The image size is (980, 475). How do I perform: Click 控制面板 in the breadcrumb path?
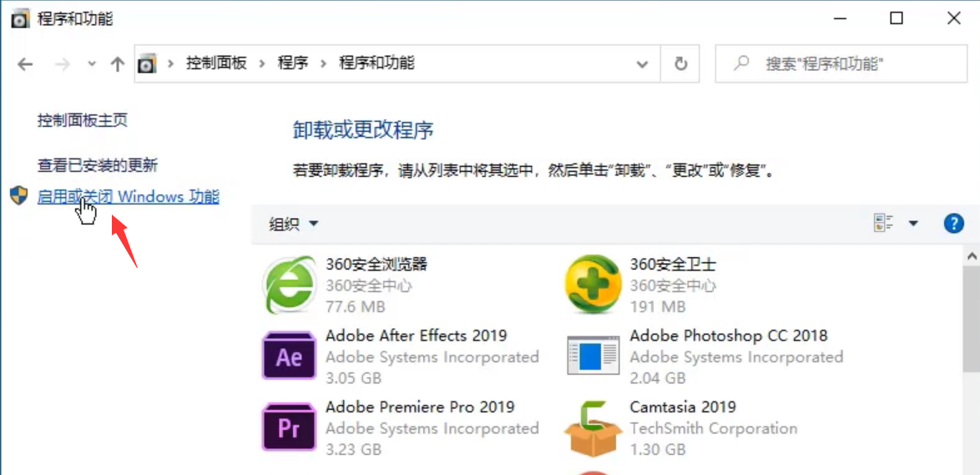coord(216,63)
